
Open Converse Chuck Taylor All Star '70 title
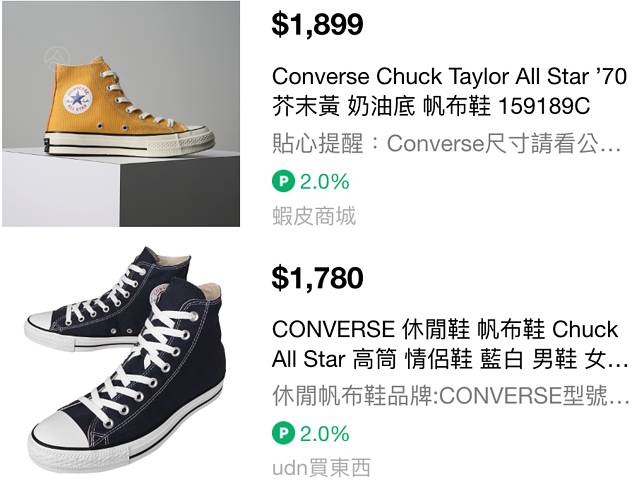(449, 77)
